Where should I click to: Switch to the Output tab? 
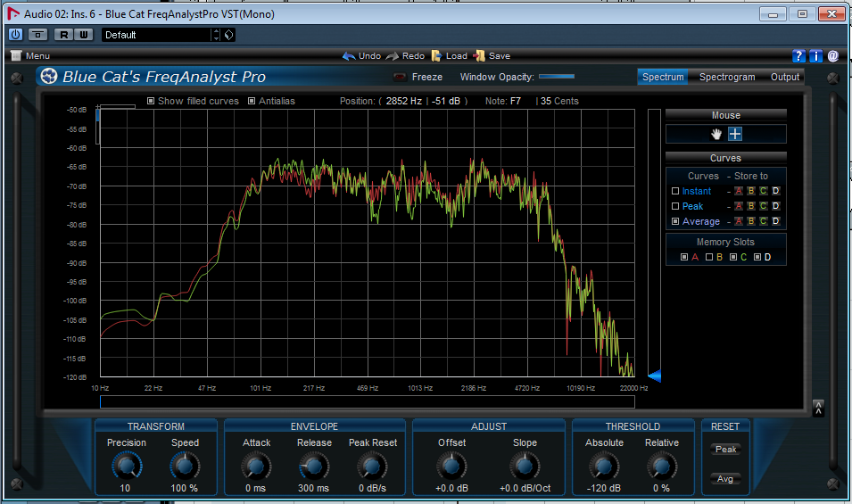tap(784, 77)
